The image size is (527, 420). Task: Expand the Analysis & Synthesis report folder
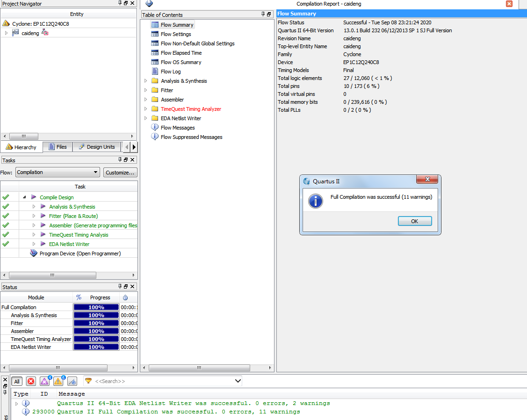click(x=145, y=81)
